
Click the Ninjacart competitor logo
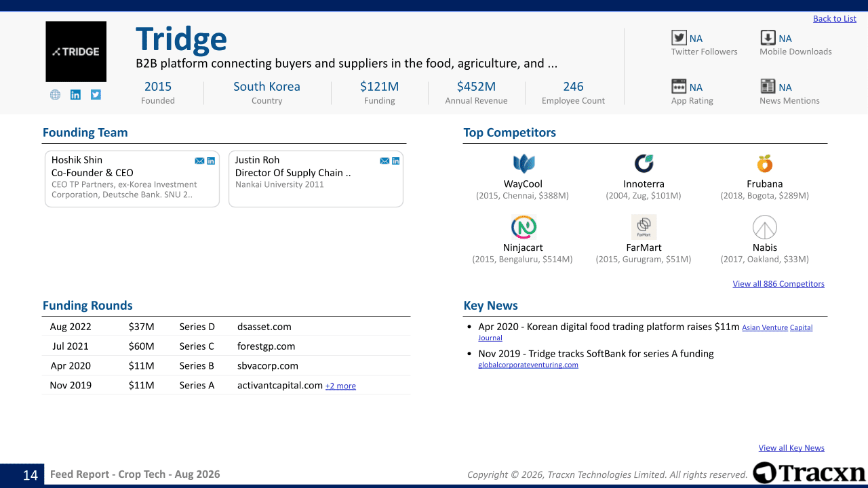coord(523,227)
